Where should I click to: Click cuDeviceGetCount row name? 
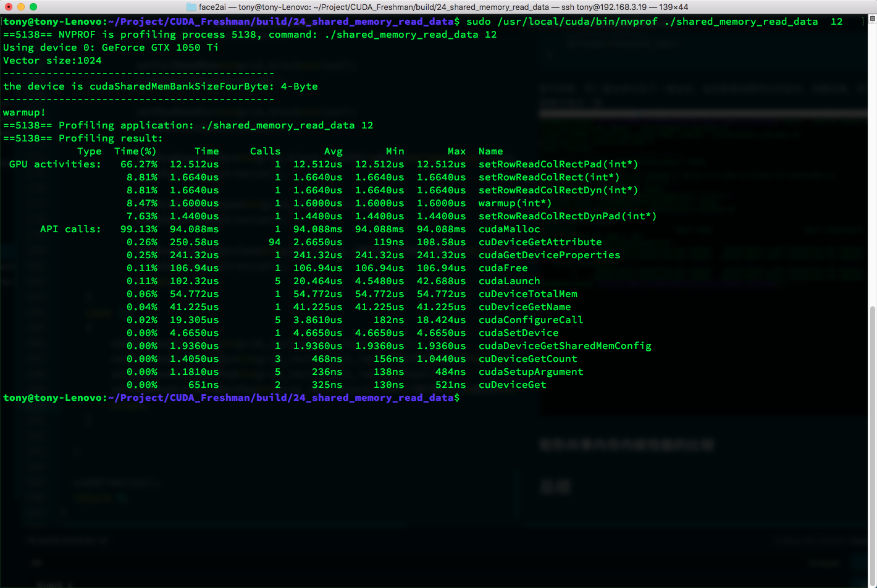point(527,359)
